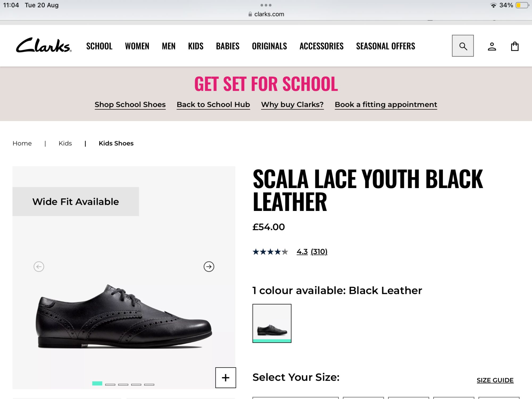532x399 pixels.
Task: Zoom product image with plus icon
Action: click(225, 377)
